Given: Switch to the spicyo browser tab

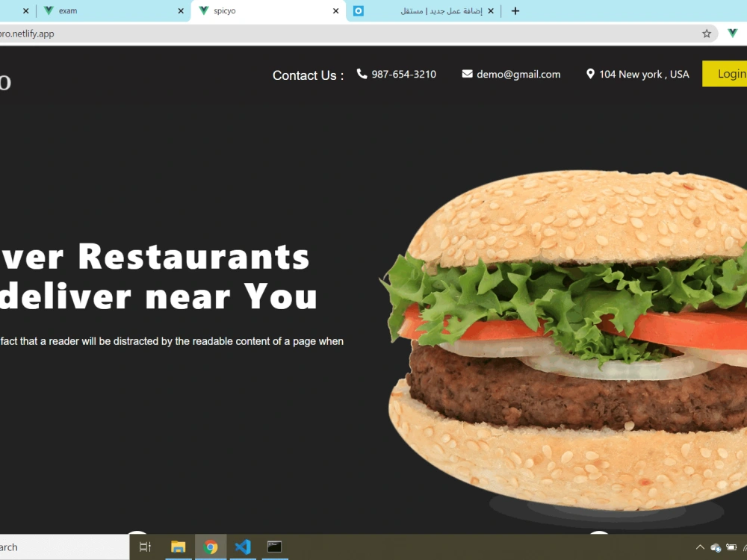Looking at the screenshot, I should click(x=268, y=11).
